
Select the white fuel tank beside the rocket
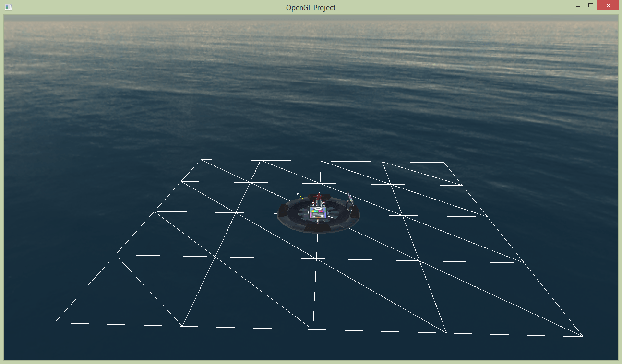(x=313, y=203)
